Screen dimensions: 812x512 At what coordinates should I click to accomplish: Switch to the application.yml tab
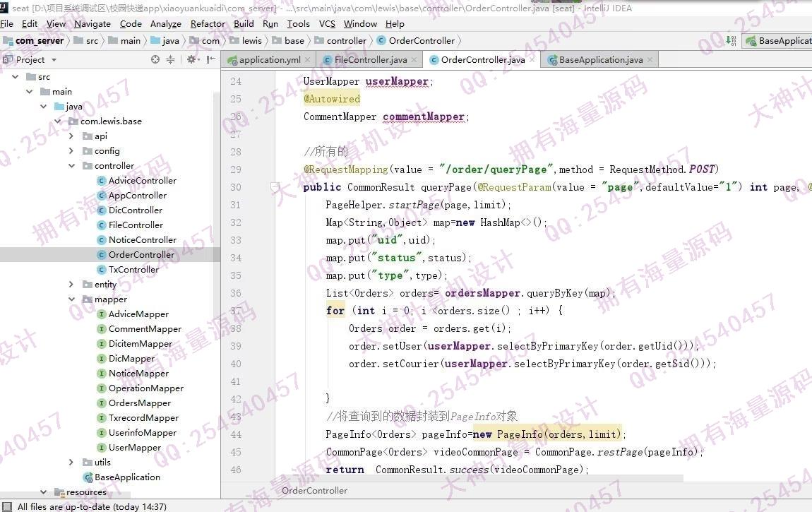pyautogui.click(x=269, y=59)
